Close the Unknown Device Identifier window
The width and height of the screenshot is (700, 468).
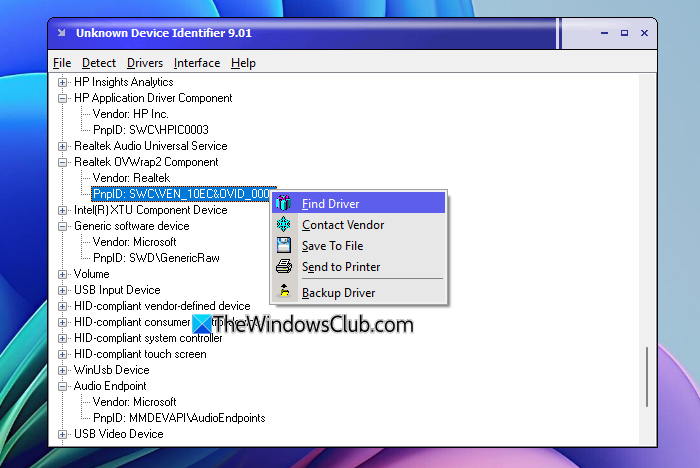(x=644, y=33)
